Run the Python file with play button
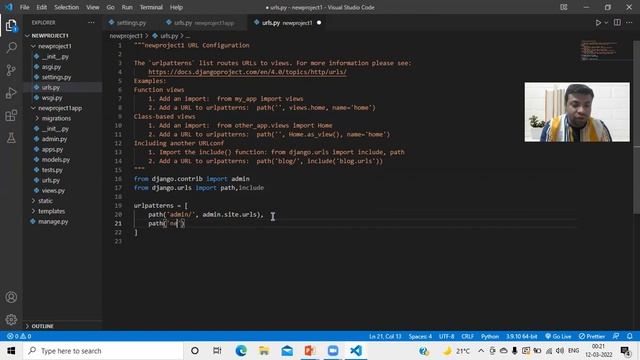The width and height of the screenshot is (640, 360). (598, 23)
